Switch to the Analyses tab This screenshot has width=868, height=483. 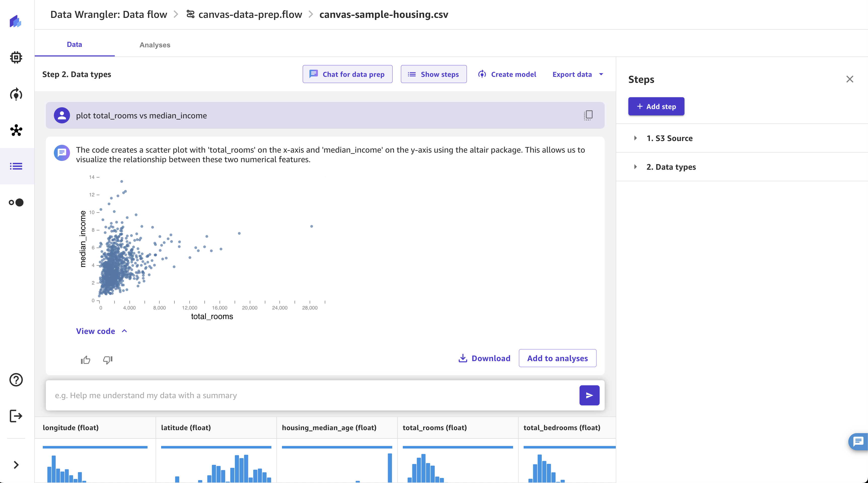coord(155,45)
